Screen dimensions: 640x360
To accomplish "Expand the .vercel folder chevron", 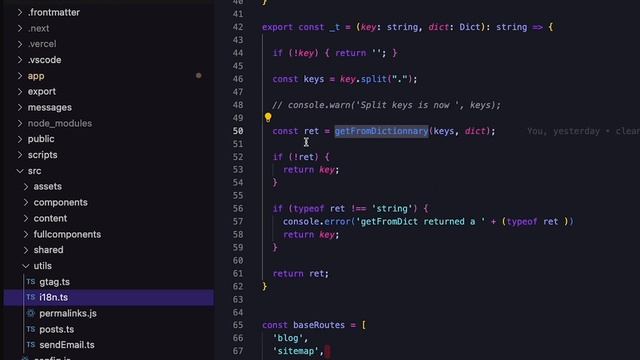I will tap(20, 44).
